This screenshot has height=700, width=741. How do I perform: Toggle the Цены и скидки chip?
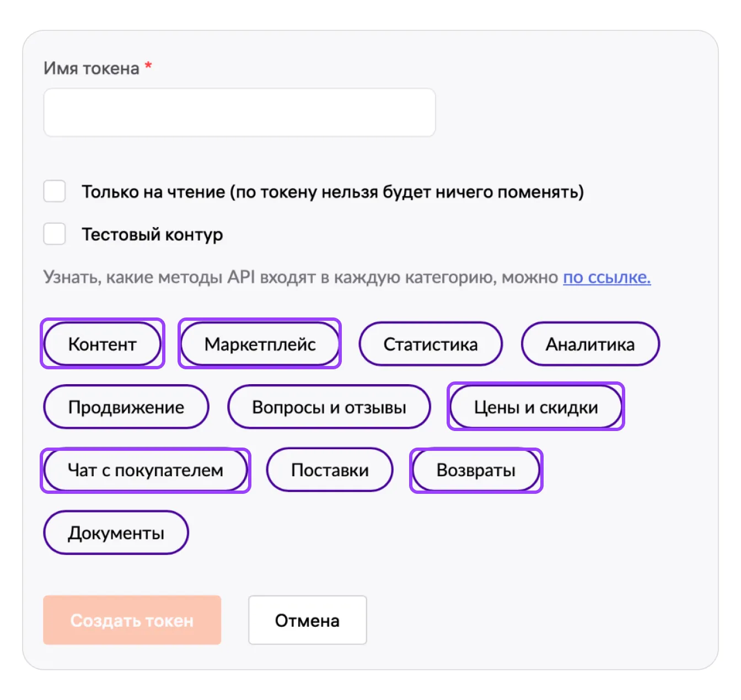coord(535,407)
